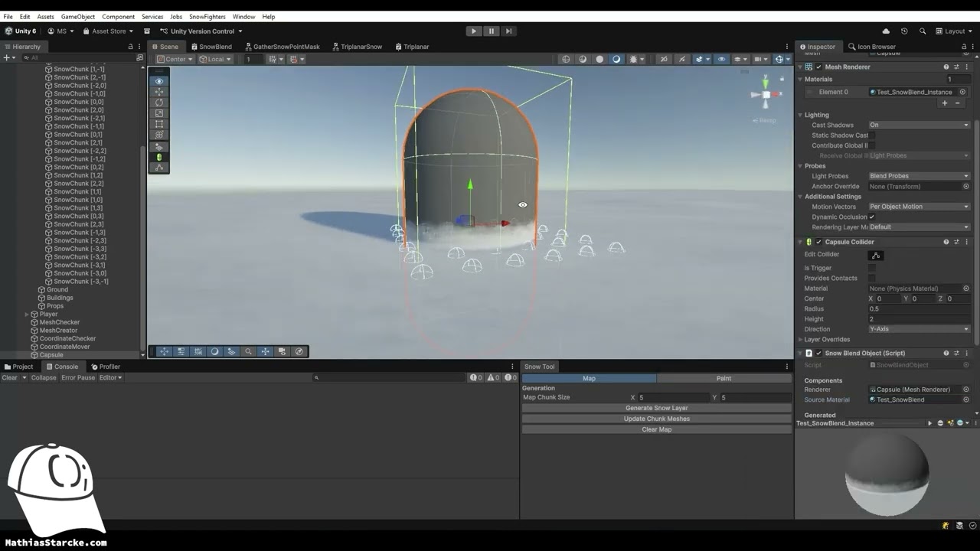Expand the Player object in Hierarchy
Screen dimensions: 980x551
click(x=27, y=315)
